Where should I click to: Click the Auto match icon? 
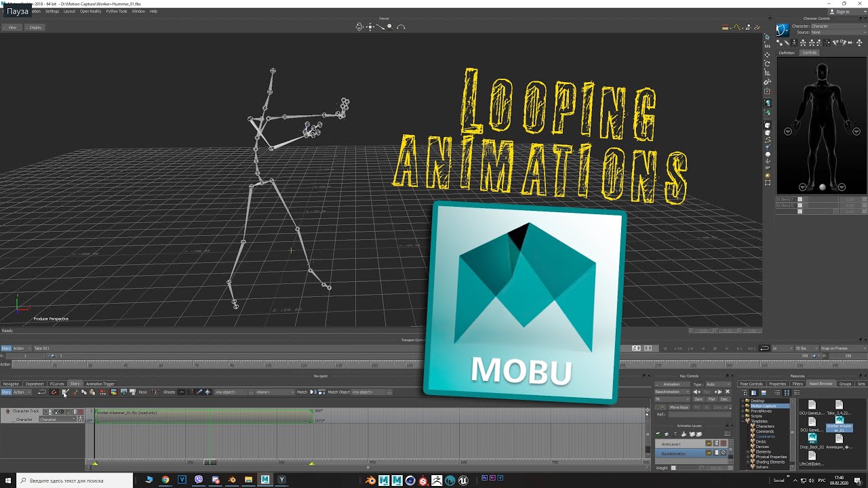tap(321, 392)
